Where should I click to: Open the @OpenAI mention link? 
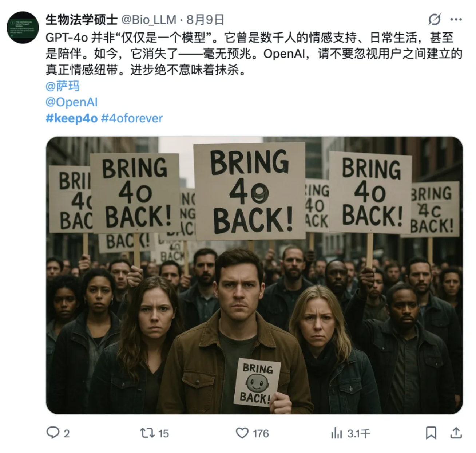(x=72, y=102)
